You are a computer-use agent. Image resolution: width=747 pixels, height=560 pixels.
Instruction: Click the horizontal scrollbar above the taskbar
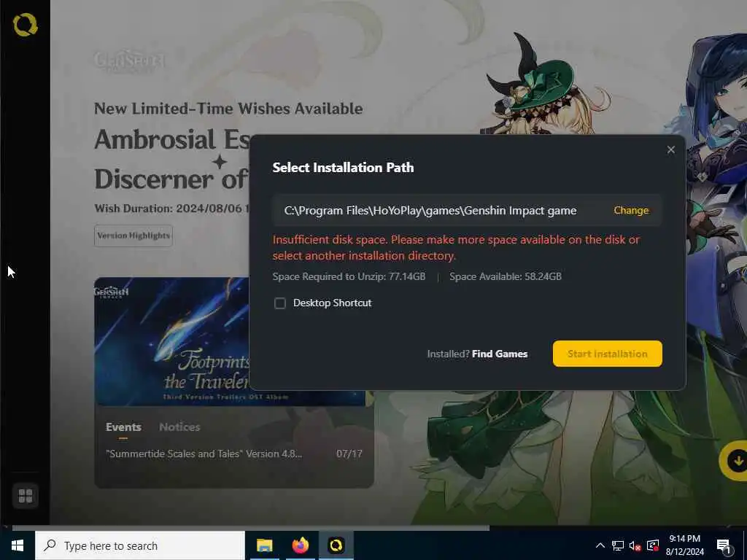(x=251, y=528)
